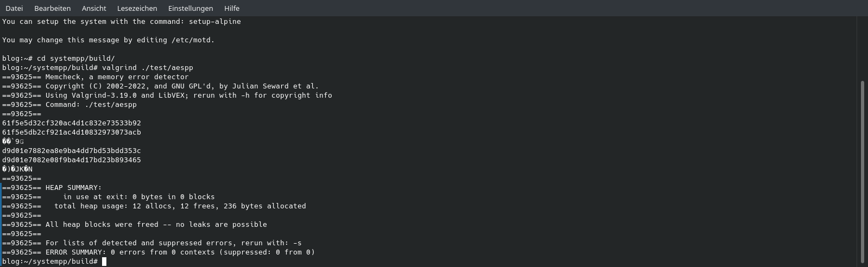Viewport: 868px width, 267px height.
Task: Click the HEAP SUMMARY line
Action: (x=73, y=188)
